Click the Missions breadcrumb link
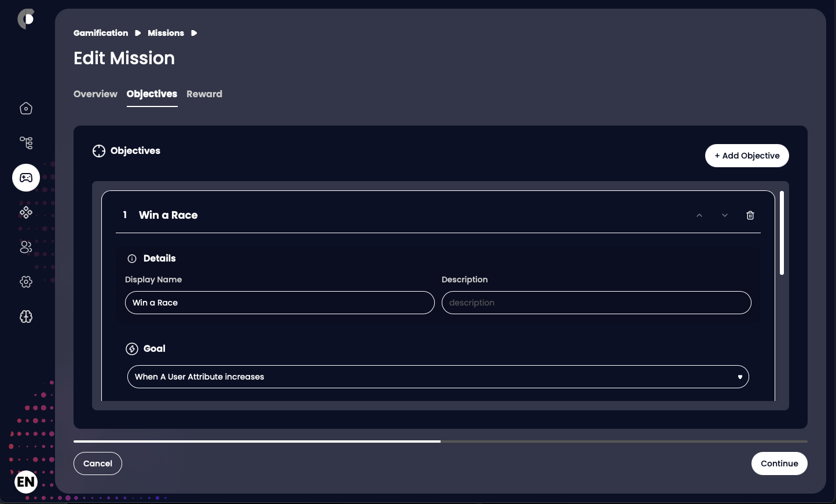Screen dimensions: 836x504 tap(166, 33)
